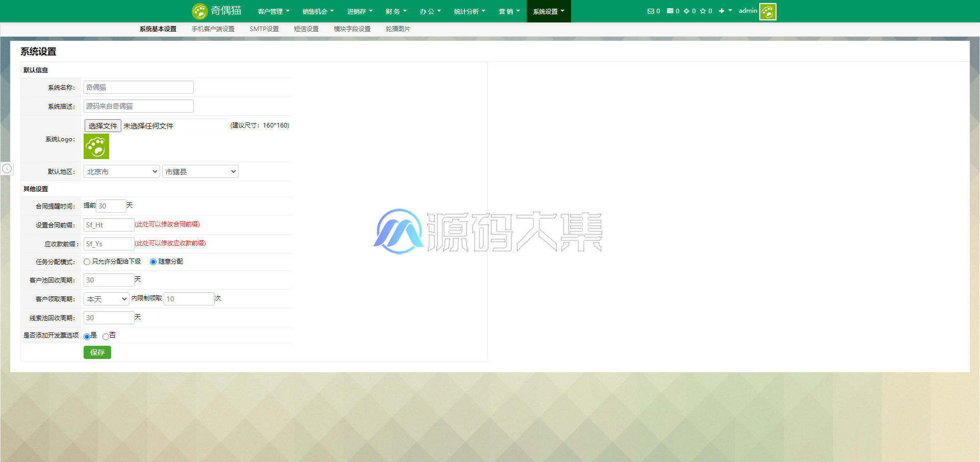Click the green 保存 button

coord(97,352)
